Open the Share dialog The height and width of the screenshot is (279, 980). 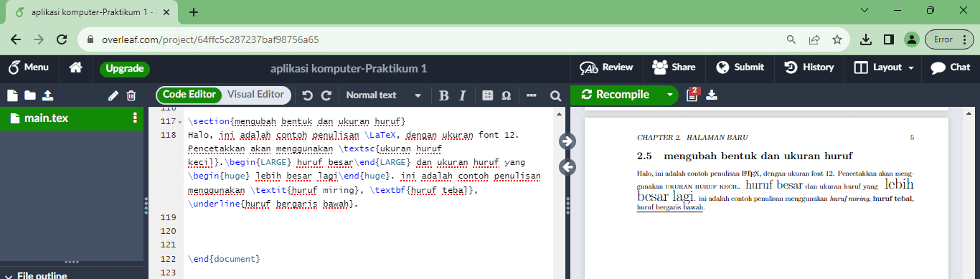coord(674,67)
